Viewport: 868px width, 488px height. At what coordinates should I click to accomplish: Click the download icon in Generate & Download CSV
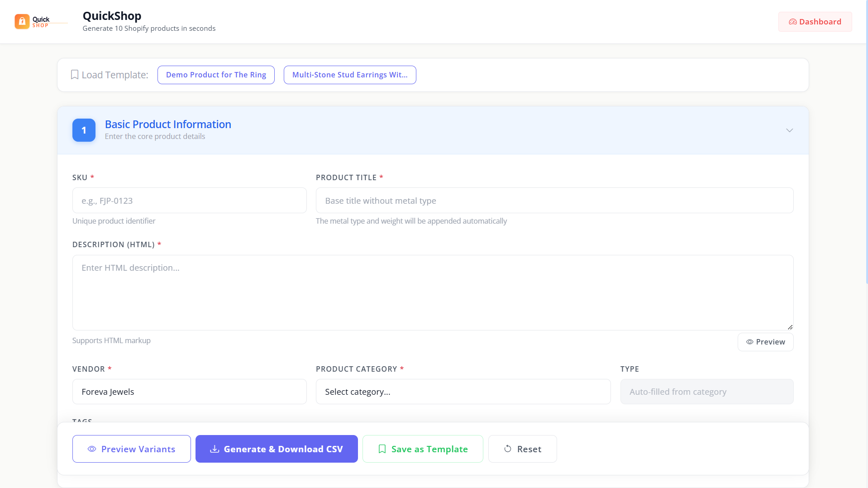click(215, 449)
